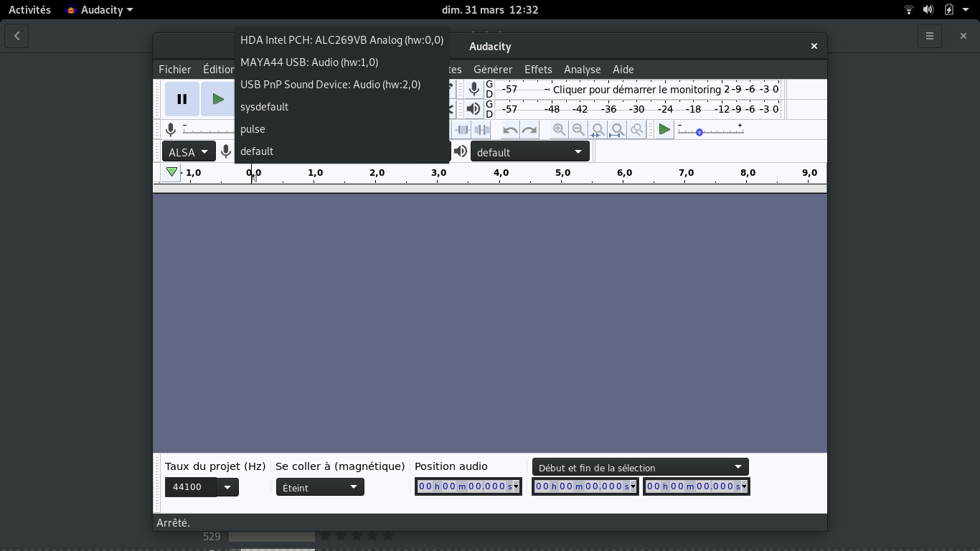The image size is (980, 551).
Task: Open format menu of the selection start time field
Action: pyautogui.click(x=633, y=487)
